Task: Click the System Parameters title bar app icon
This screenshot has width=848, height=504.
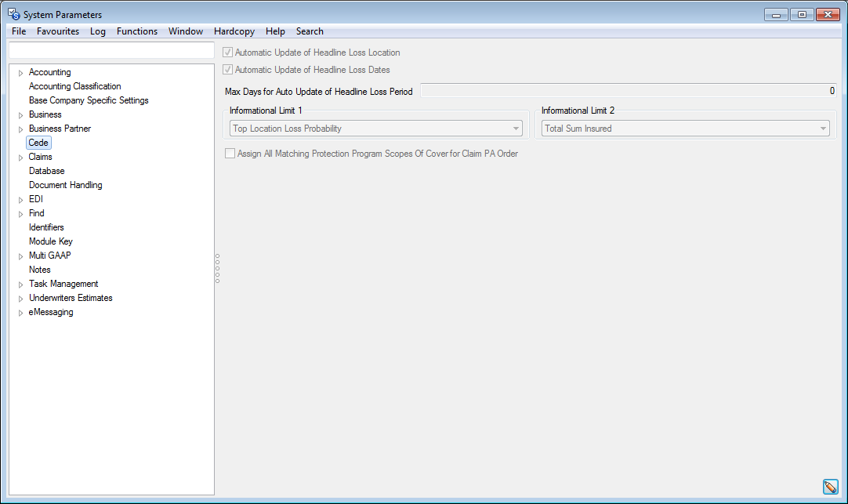Action: [13, 14]
